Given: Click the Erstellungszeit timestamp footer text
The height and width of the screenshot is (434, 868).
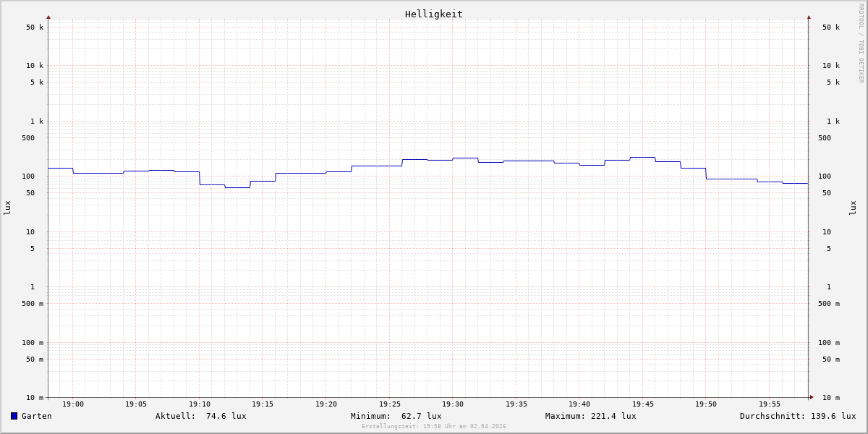Looking at the screenshot, I should [x=434, y=427].
